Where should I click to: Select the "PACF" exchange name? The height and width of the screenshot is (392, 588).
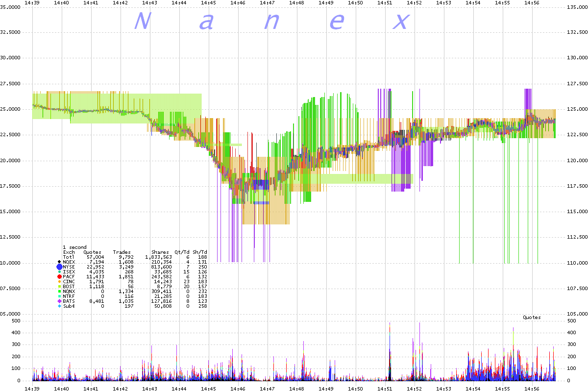coord(69,276)
